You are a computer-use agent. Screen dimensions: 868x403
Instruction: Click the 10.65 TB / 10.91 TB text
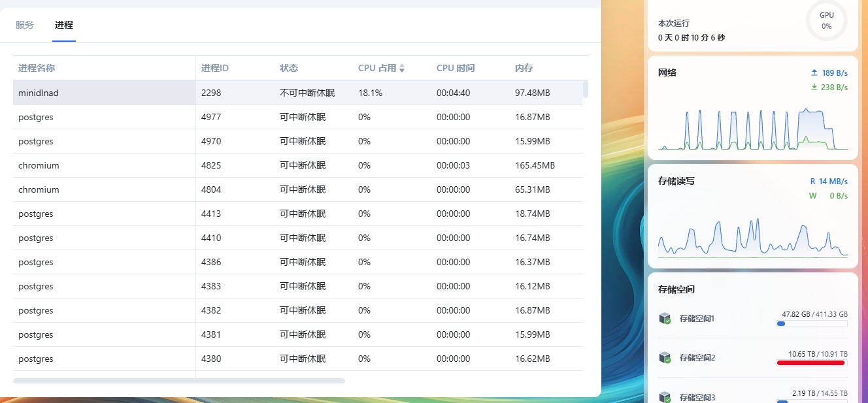point(818,354)
